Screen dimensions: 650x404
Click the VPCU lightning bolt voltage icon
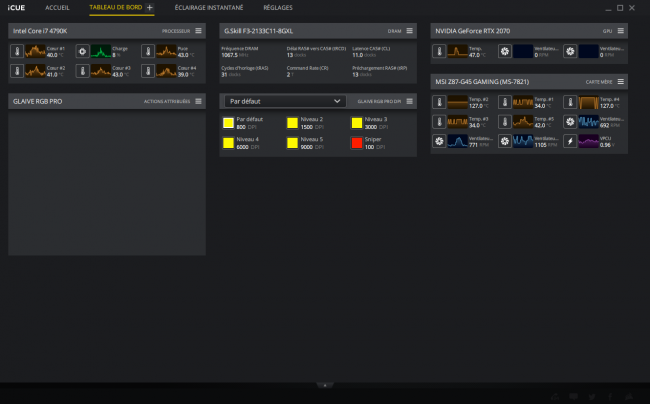pyautogui.click(x=570, y=141)
